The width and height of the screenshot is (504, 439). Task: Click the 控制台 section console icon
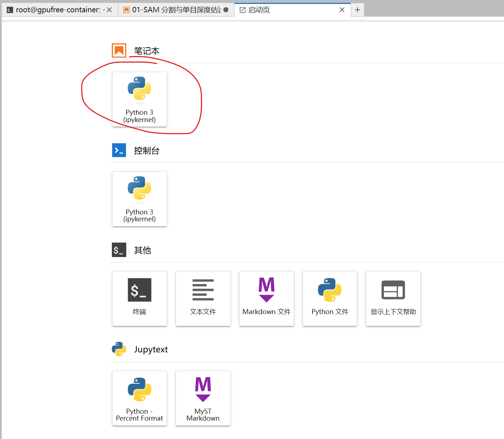point(119,150)
